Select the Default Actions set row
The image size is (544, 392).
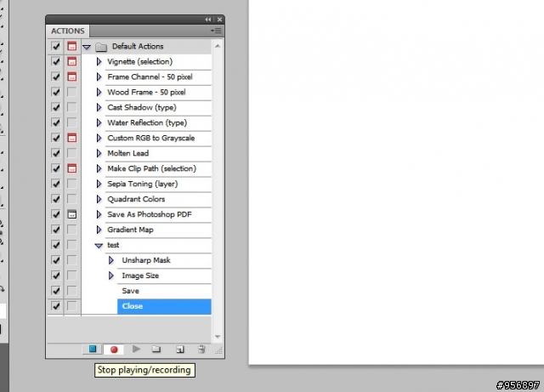click(146, 46)
